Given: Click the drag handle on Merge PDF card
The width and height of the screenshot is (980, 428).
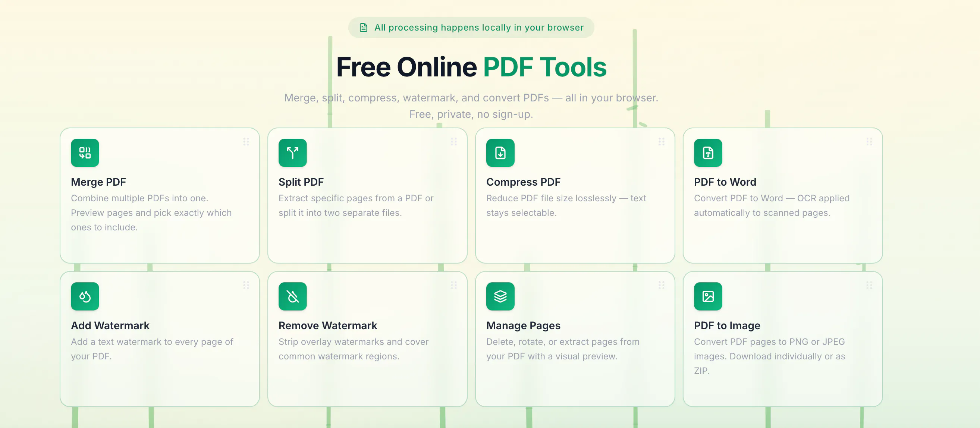Looking at the screenshot, I should coord(246,142).
